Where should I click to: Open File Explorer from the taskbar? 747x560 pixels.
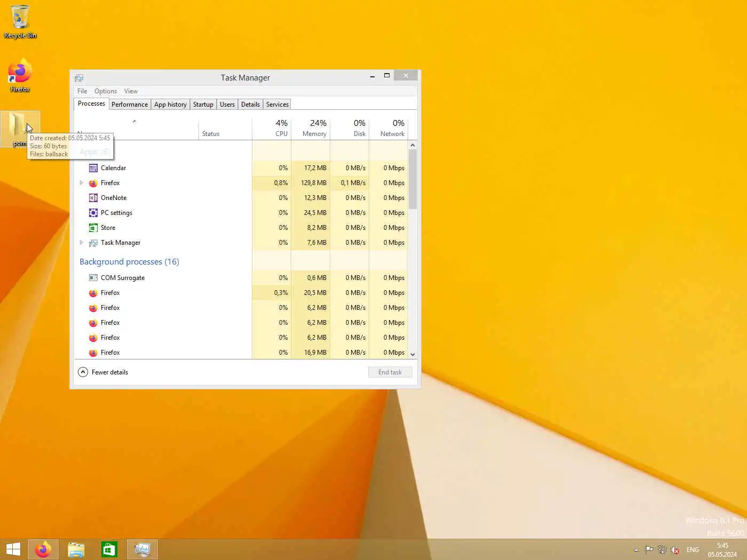point(76,549)
